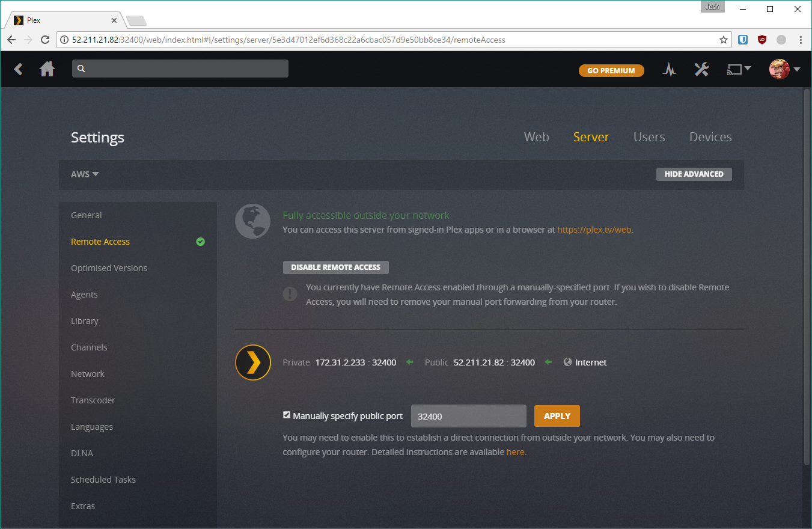812x529 pixels.
Task: Switch to the Devices settings tab
Action: [710, 137]
